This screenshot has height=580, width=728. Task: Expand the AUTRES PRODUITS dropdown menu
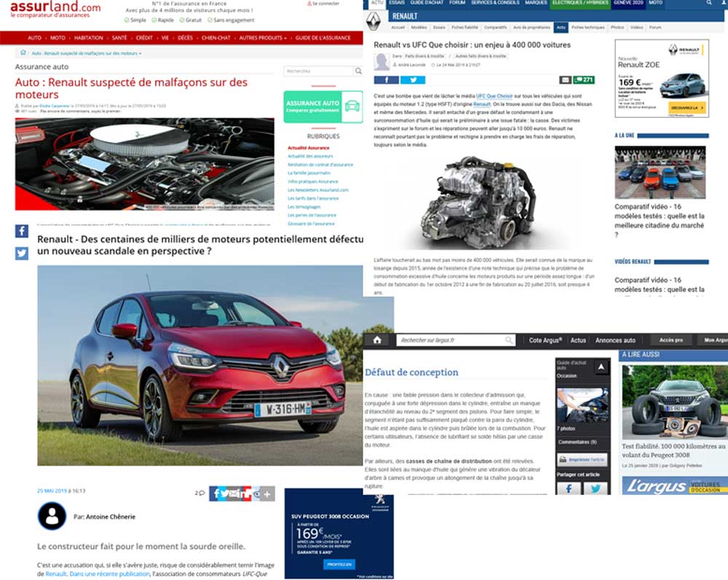(263, 38)
